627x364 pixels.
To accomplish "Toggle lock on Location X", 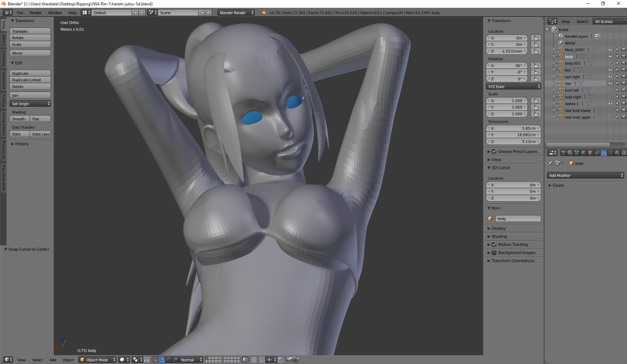I will click(535, 38).
